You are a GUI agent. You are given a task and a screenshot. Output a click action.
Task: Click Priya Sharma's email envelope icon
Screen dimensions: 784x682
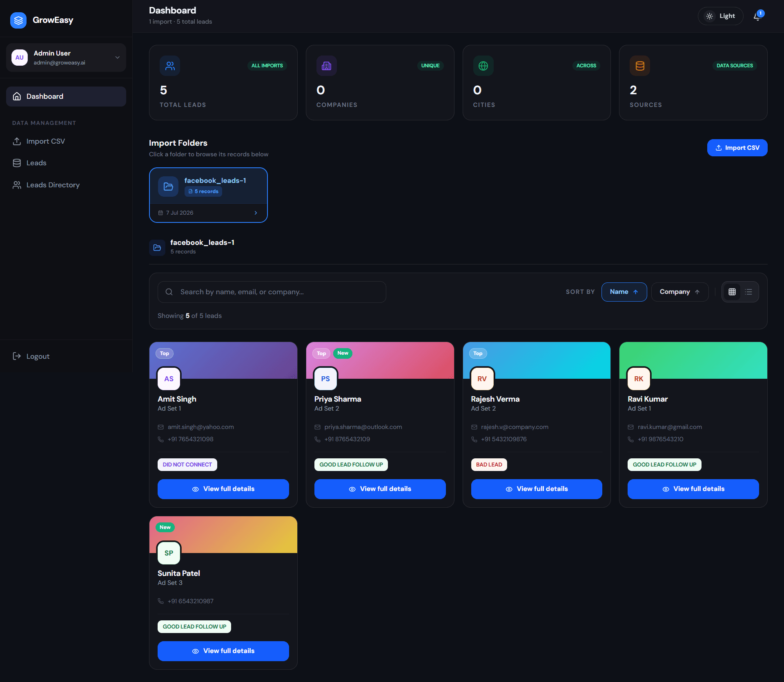coord(317,427)
